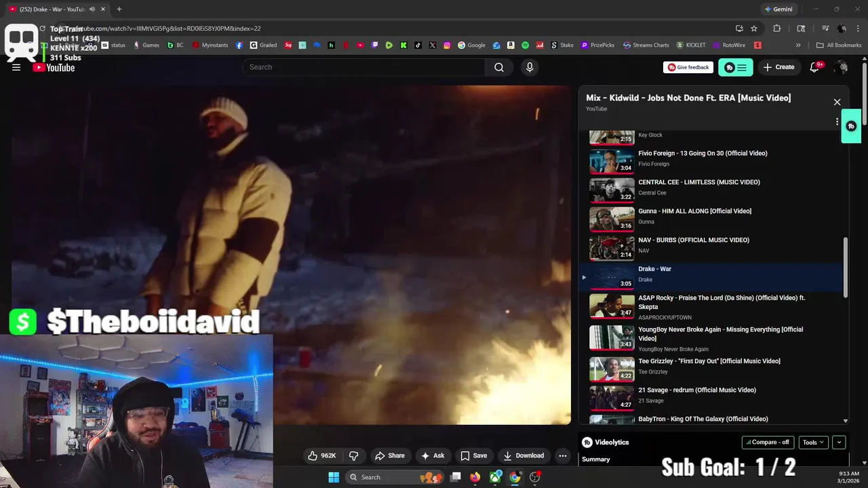Open the X bookmark icon
868x488 pixels.
tap(433, 45)
